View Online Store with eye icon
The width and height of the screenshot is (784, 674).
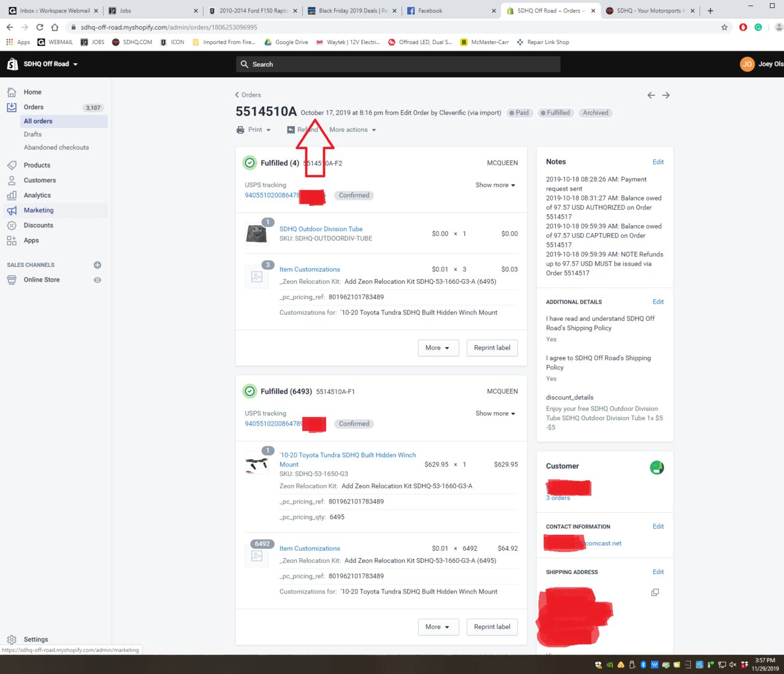click(x=97, y=280)
